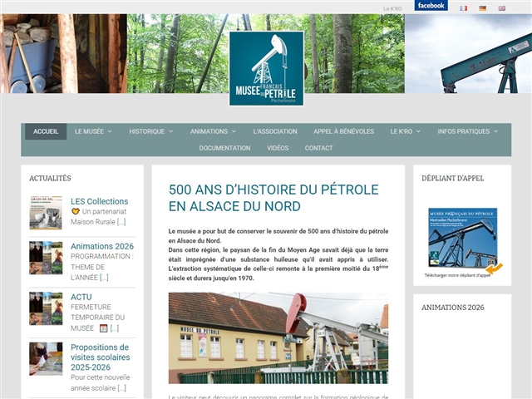The image size is (532, 399).
Task: Read more after Maison Rurale […]
Action: pos(121,222)
